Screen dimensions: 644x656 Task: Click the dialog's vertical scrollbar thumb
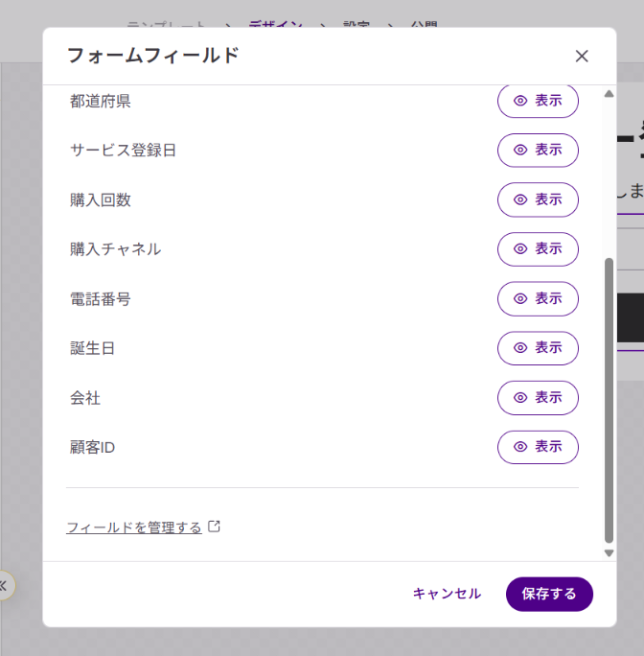pos(609,400)
